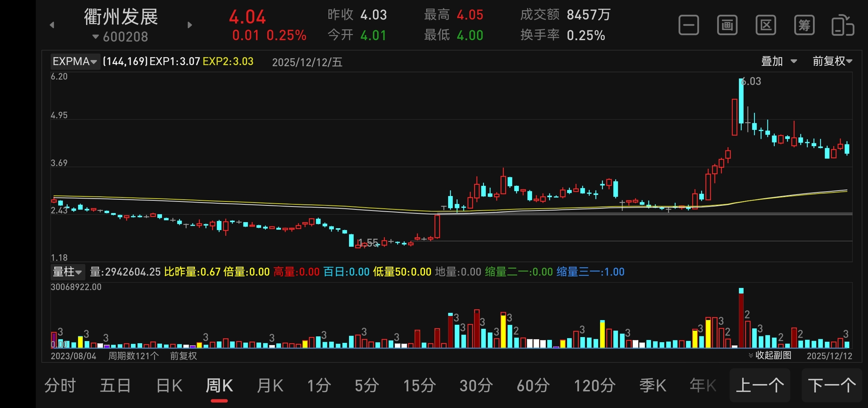Collapse sub-chart via 收起副图

(770, 355)
